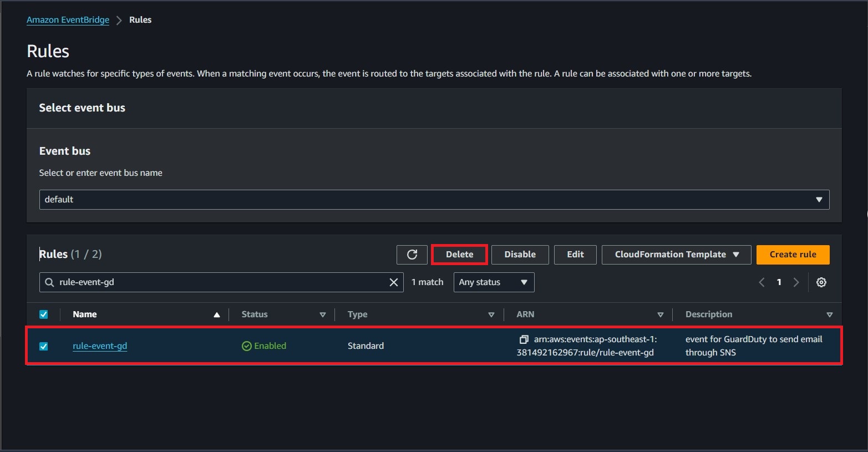Screen dimensions: 868x452
Task: Open the rule-event-gd rule link
Action: [100, 346]
